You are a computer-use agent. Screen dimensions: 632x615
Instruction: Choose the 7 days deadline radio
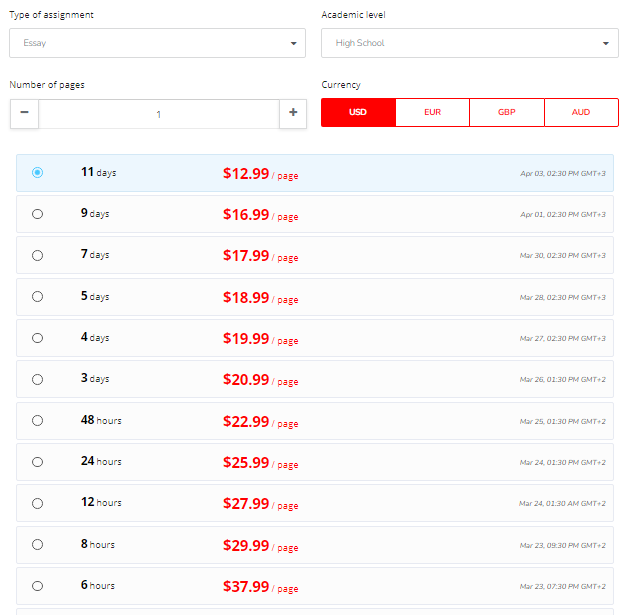[37, 256]
